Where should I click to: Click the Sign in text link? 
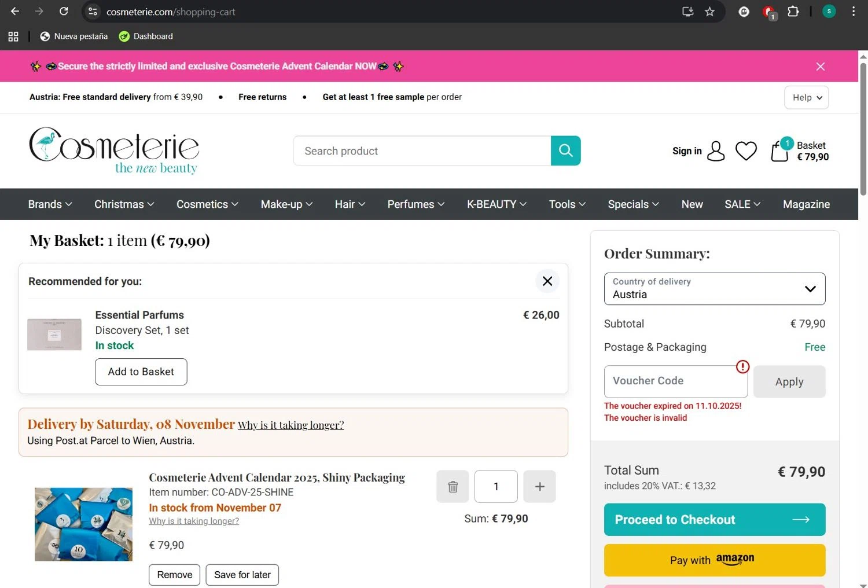[x=687, y=151]
